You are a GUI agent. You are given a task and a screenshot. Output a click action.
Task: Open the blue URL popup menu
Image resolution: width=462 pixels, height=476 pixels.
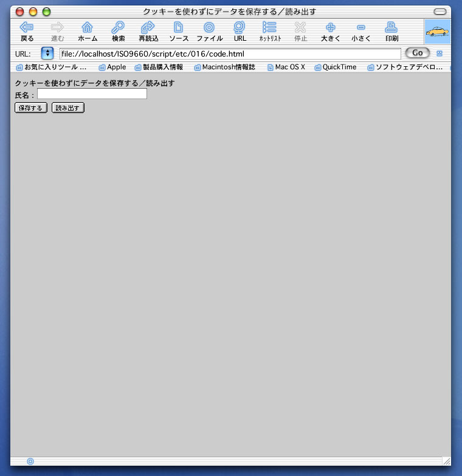pos(47,53)
